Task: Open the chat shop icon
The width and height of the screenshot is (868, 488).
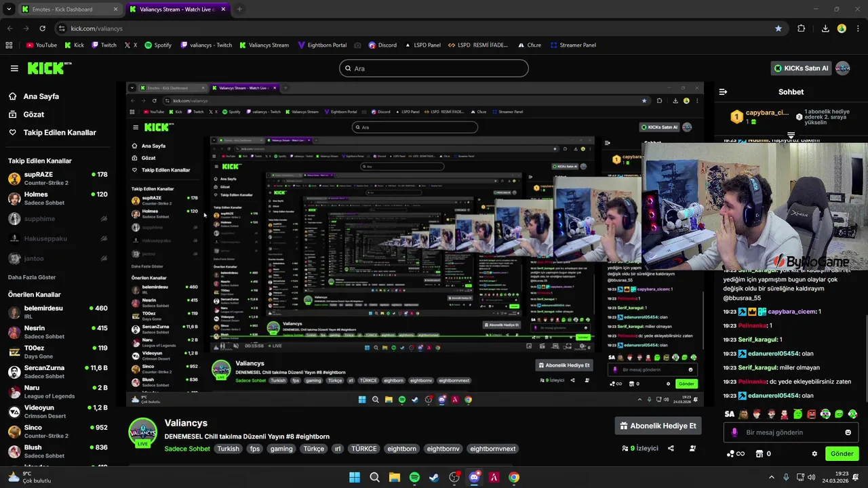Action: (759, 453)
